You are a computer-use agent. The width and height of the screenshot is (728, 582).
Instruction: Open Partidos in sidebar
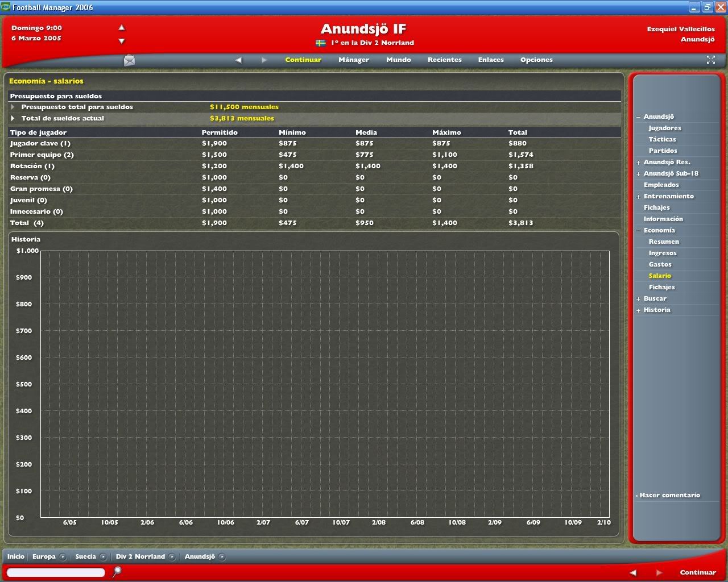point(663,151)
